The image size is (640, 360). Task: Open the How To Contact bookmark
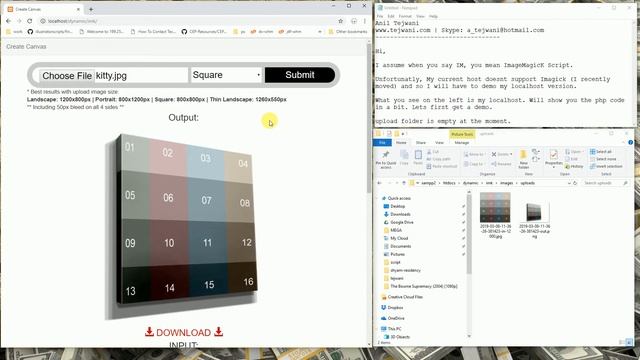tap(153, 31)
